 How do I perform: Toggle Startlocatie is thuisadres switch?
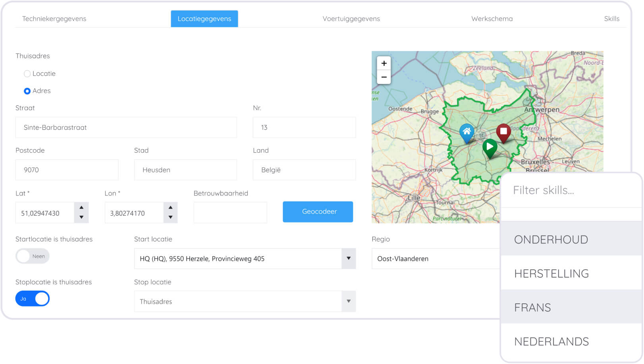point(33,256)
